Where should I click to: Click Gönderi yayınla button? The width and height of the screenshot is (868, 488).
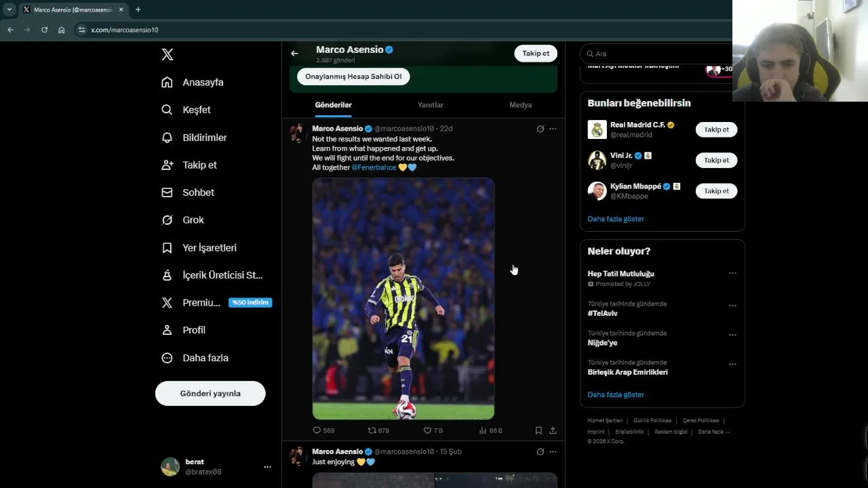210,393
